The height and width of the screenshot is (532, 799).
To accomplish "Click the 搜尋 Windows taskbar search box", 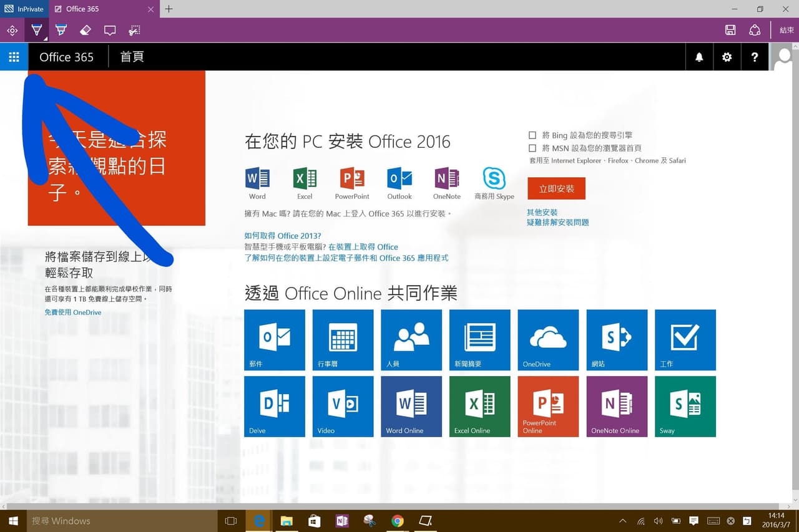I will [x=123, y=521].
